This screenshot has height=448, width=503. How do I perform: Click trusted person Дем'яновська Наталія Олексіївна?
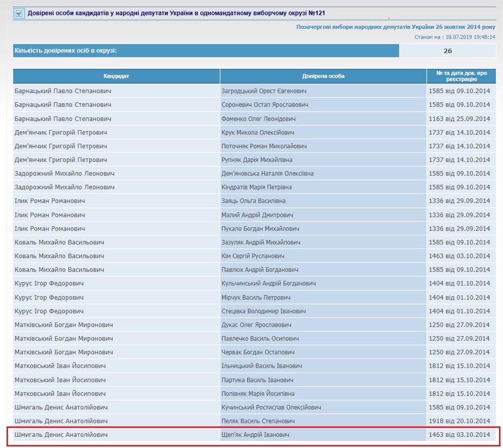coord(268,173)
